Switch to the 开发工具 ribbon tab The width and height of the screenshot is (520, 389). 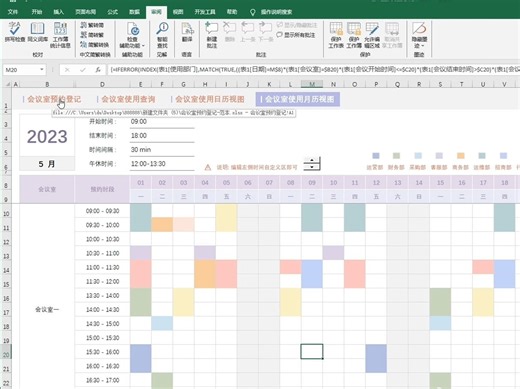click(x=205, y=12)
